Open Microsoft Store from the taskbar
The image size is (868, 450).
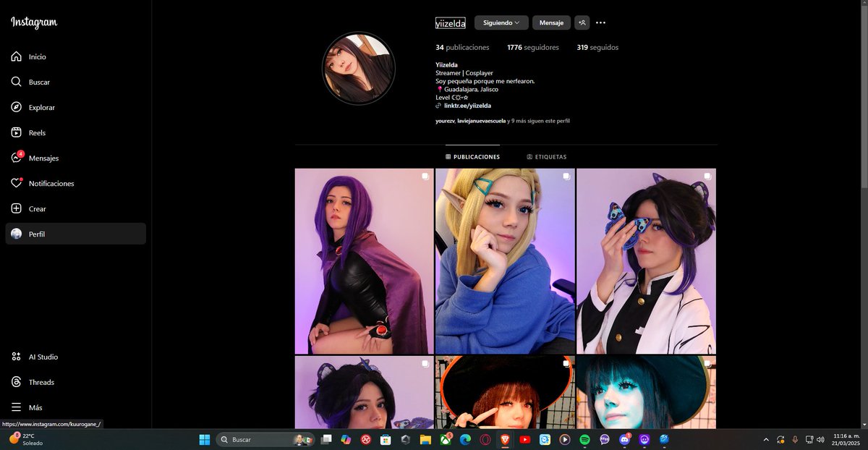point(386,439)
